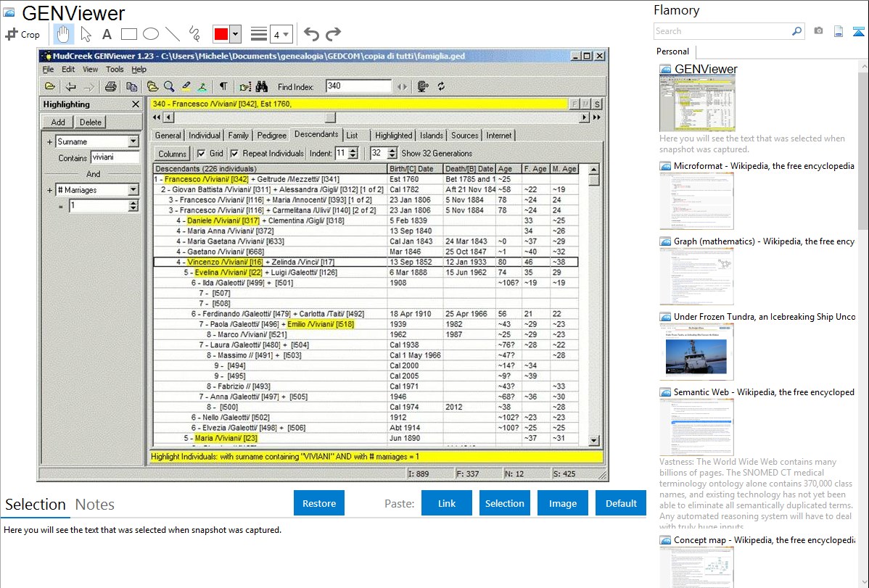Choose the arrow pointer tool
Viewport: 869px width, 588px height.
click(86, 34)
